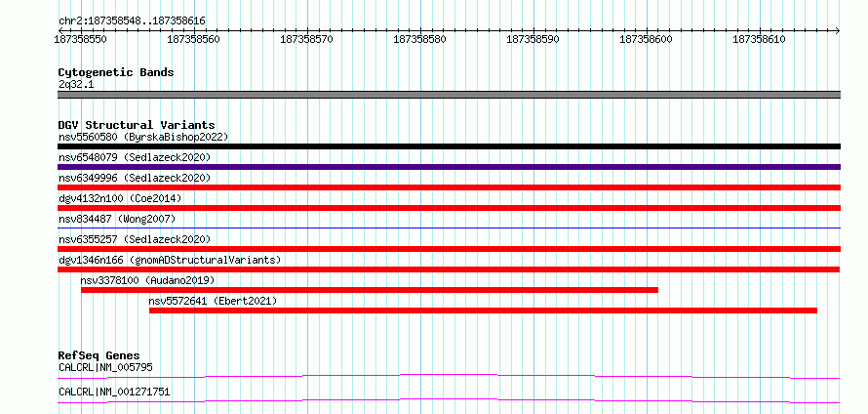
Task: Click the nsv5572641 (Ebert2021) label
Action: pyautogui.click(x=214, y=301)
